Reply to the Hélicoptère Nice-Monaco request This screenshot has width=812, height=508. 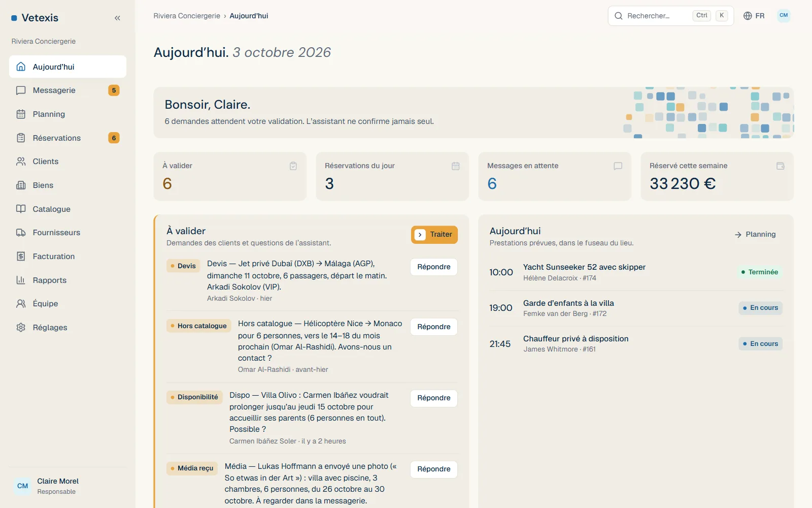coord(434,327)
